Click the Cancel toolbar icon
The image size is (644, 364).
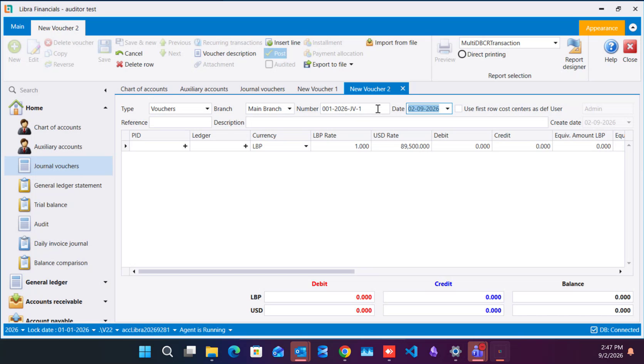[x=119, y=53]
